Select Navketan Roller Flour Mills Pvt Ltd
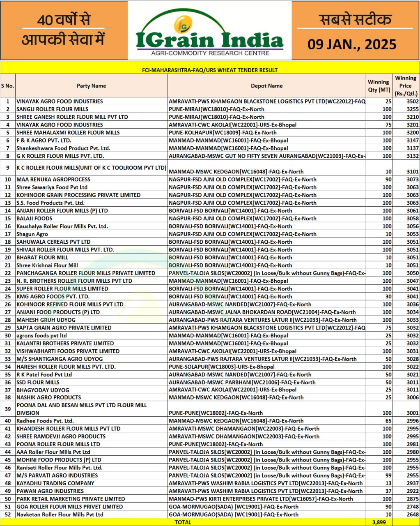 [60, 514]
